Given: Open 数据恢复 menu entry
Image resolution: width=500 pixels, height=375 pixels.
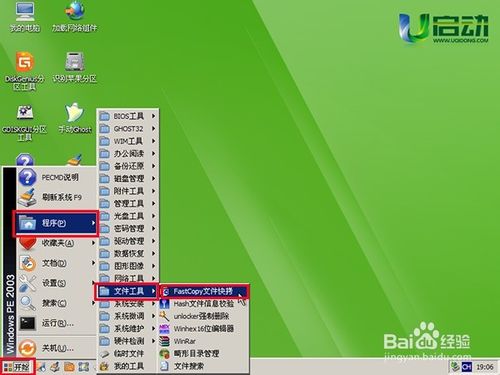Looking at the screenshot, I should tap(128, 254).
